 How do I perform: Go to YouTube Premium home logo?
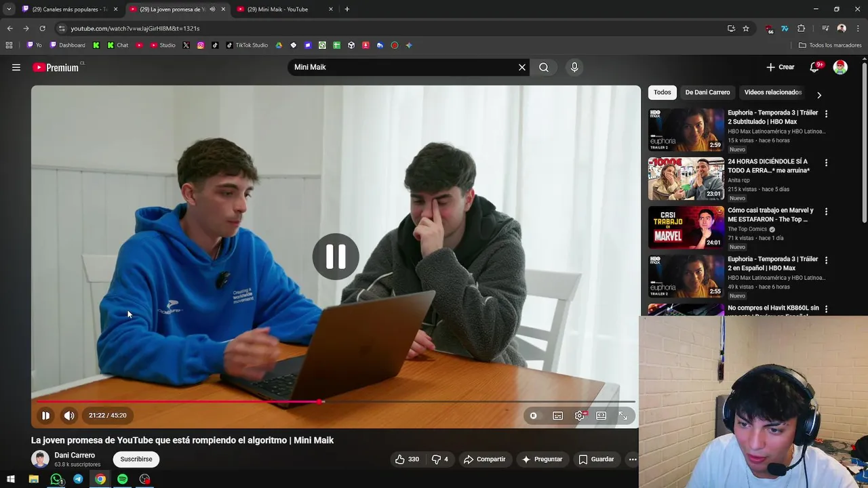tap(57, 67)
